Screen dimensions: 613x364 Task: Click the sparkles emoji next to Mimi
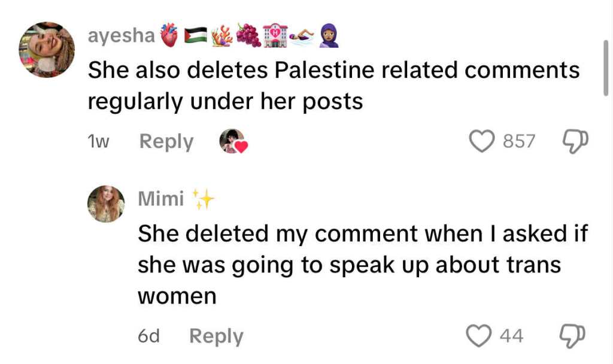tap(204, 199)
